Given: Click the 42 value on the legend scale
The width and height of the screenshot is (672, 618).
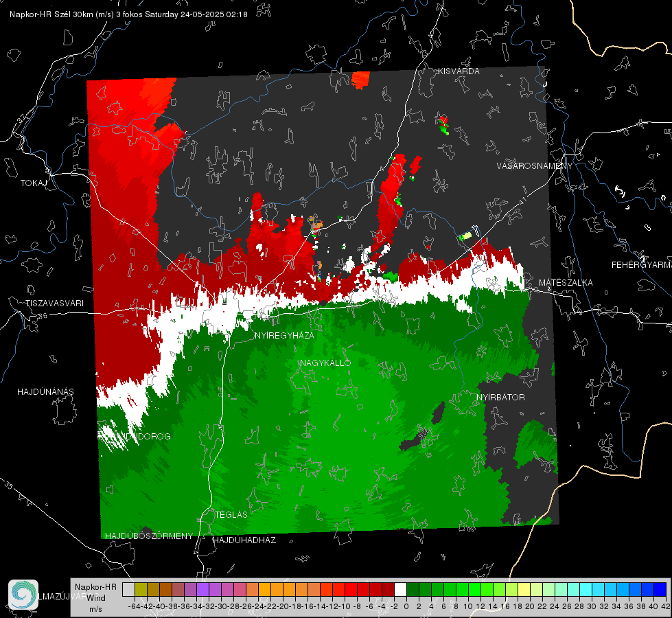Looking at the screenshot, I should click(666, 606).
